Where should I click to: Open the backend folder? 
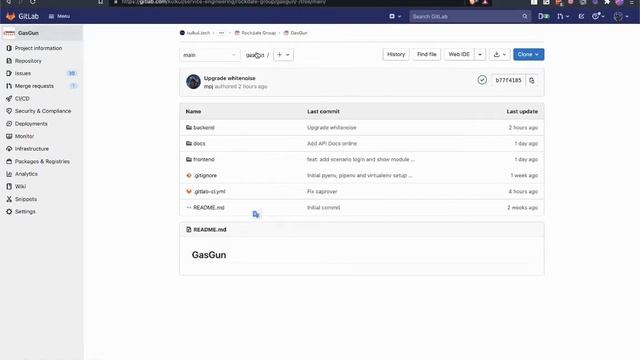pos(204,128)
